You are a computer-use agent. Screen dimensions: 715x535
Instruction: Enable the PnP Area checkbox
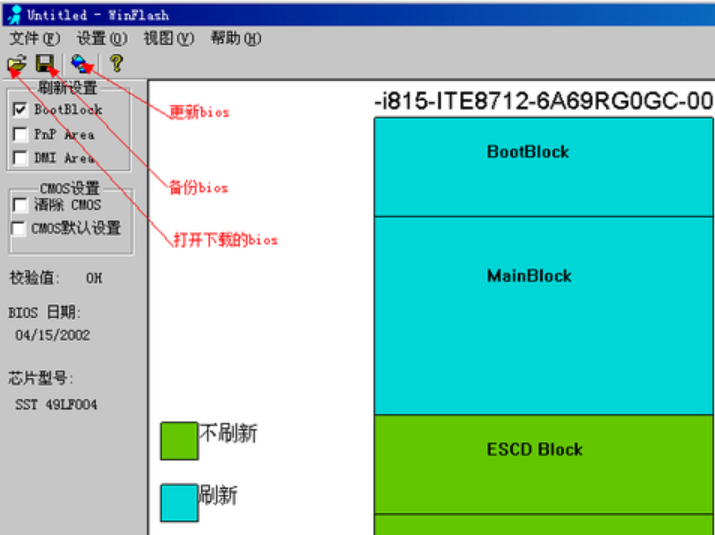[x=20, y=134]
